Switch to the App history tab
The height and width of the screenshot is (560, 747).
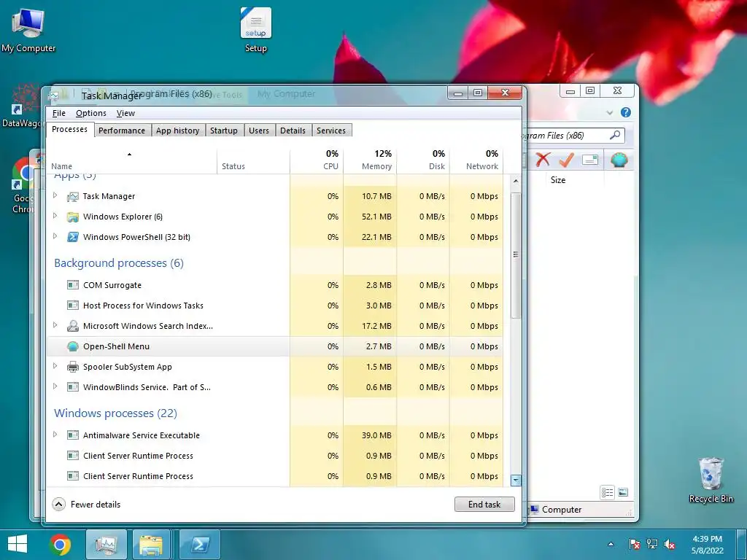pos(178,131)
